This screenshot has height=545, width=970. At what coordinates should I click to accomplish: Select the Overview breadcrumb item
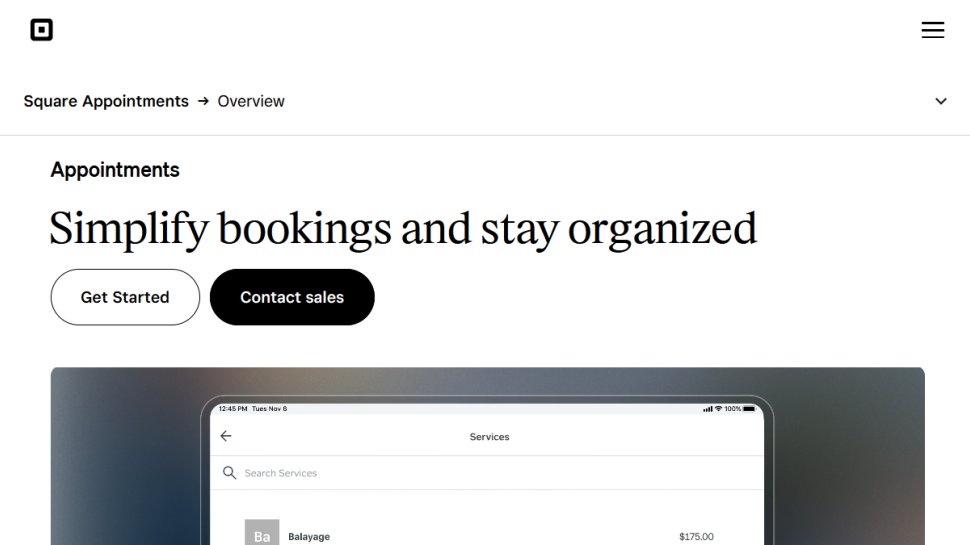pos(251,101)
